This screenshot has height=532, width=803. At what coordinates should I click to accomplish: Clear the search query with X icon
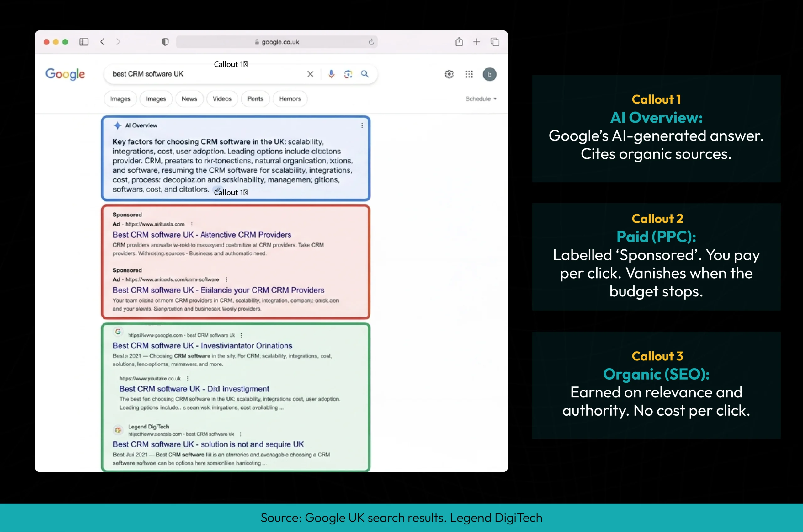point(311,74)
